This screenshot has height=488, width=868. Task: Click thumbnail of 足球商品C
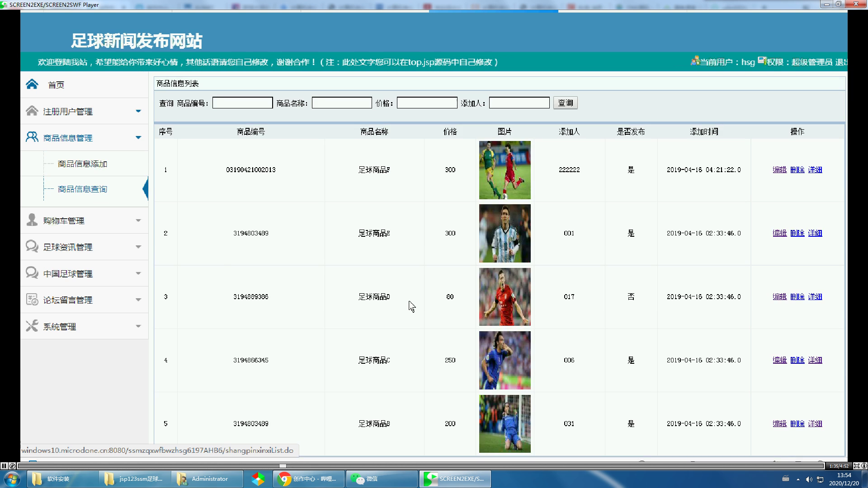505,360
